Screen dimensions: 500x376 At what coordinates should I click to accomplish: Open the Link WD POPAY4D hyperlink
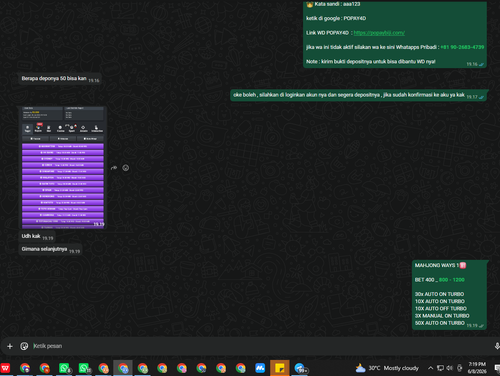tap(379, 33)
